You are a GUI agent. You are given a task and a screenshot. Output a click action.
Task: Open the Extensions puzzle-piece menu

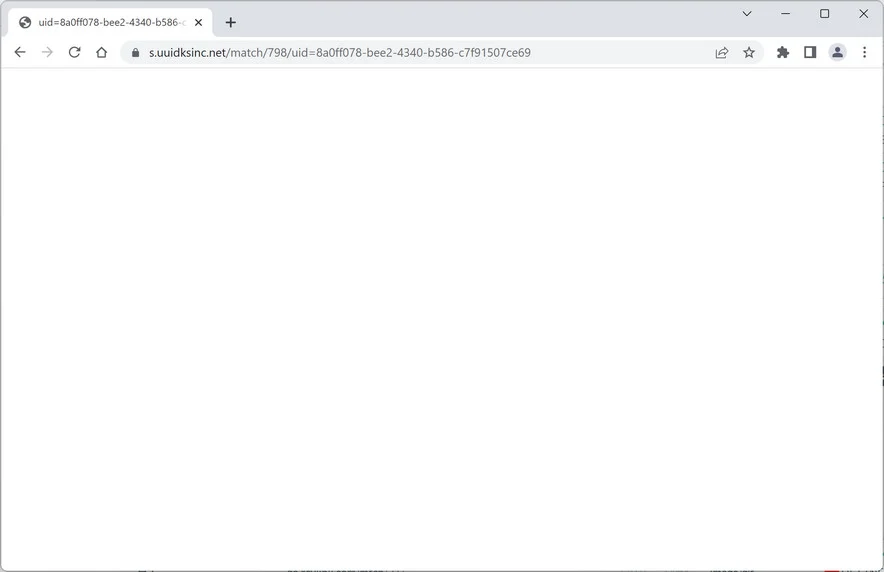tap(783, 52)
